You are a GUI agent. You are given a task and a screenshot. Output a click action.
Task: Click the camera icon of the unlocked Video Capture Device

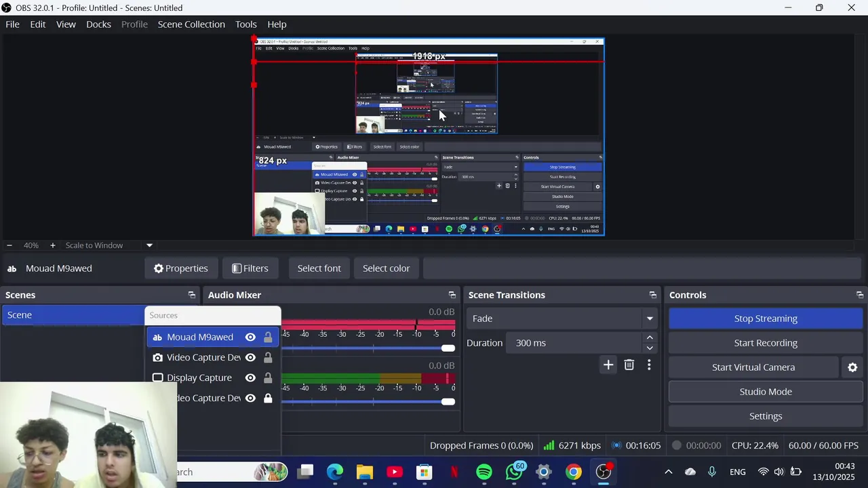pos(157,358)
